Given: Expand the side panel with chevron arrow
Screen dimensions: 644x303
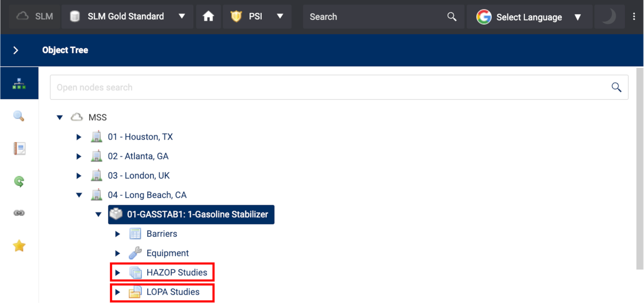Looking at the screenshot, I should coord(16,50).
